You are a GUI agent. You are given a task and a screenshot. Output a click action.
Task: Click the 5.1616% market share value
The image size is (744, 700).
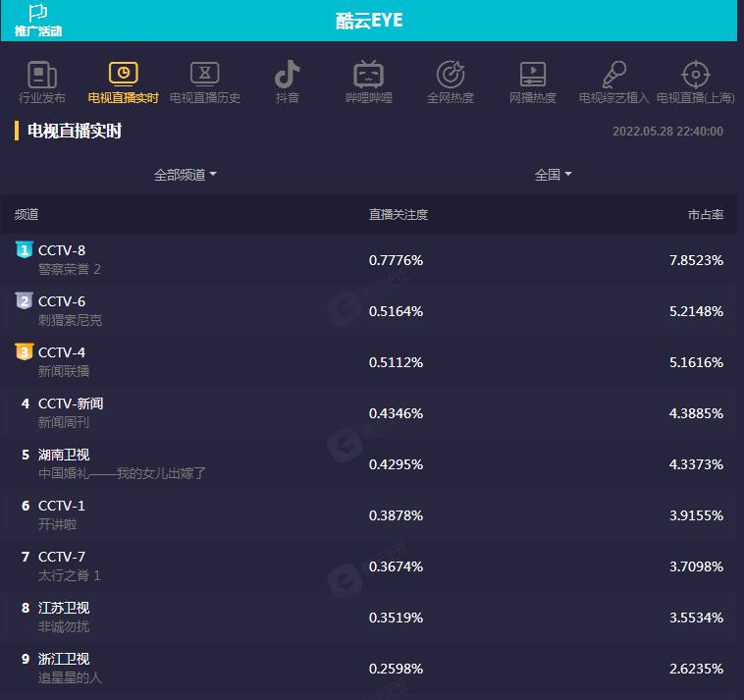pyautogui.click(x=696, y=362)
